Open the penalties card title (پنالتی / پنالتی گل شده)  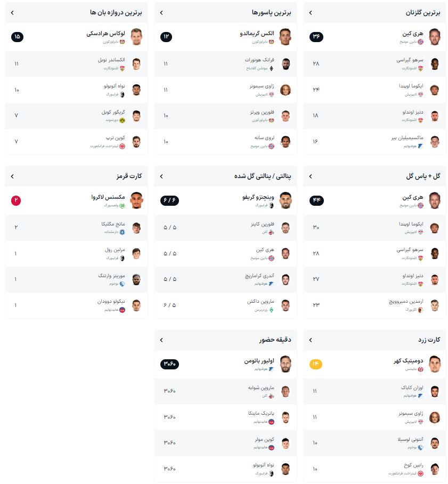coord(263,176)
